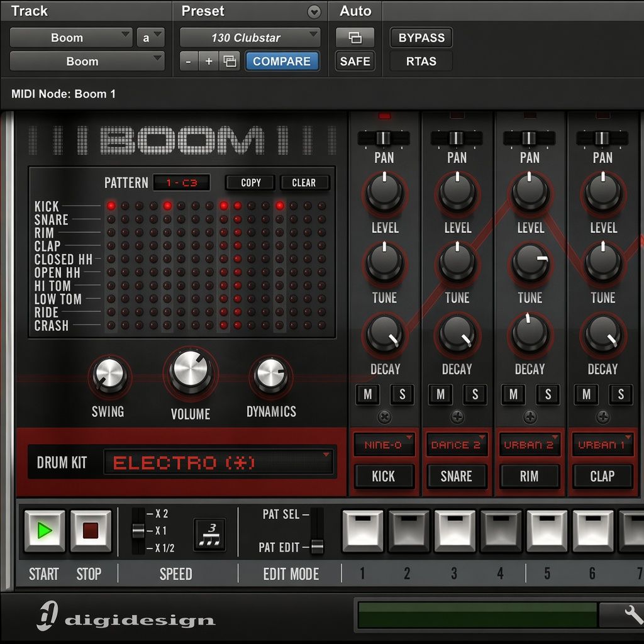Viewport: 644px width, 644px height.
Task: Enable automation SAFE button
Action: [x=355, y=61]
